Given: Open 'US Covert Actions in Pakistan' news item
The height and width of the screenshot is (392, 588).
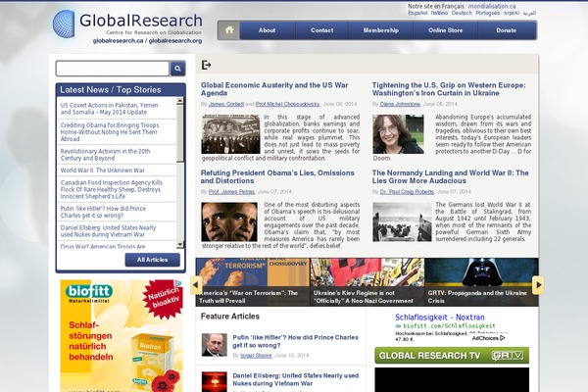Looking at the screenshot, I should click(109, 109).
